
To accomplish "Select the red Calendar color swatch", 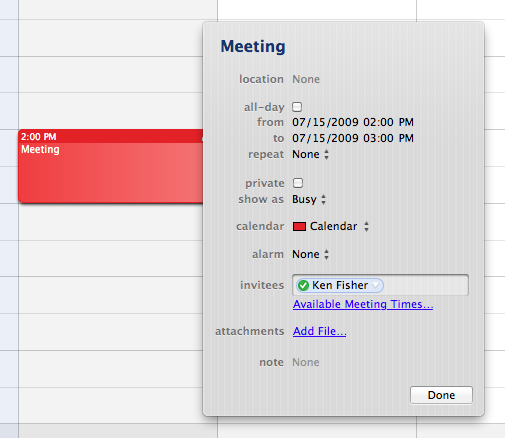I will (x=299, y=227).
